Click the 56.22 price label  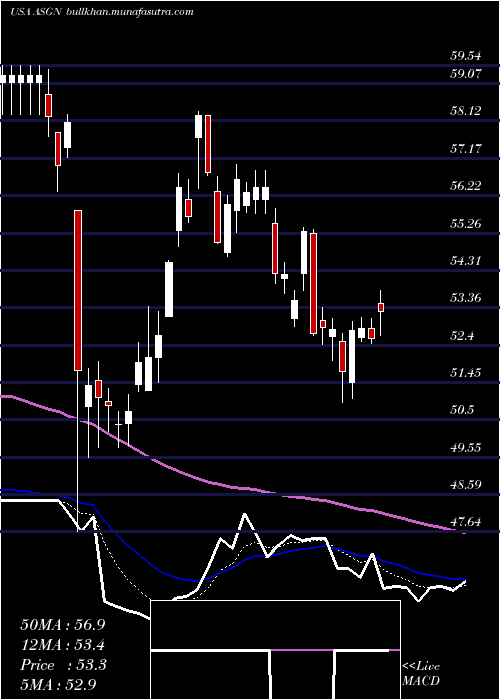466,186
